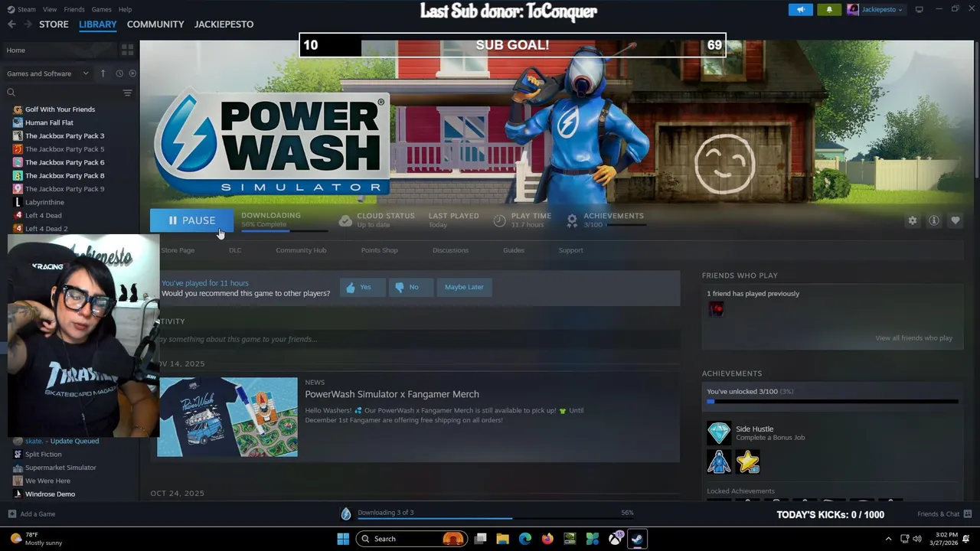980x551 pixels.
Task: Expand the Games and Software dropdown
Action: tap(47, 73)
